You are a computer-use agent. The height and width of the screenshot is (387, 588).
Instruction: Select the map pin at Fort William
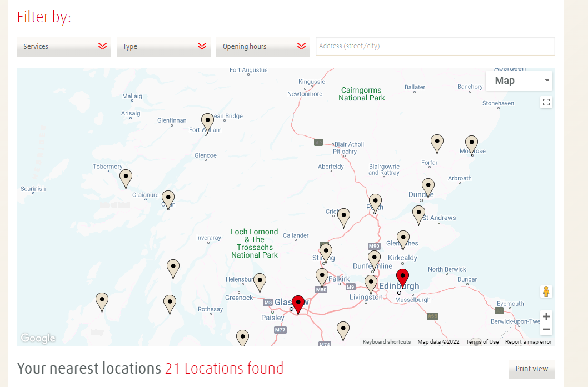[x=207, y=122]
